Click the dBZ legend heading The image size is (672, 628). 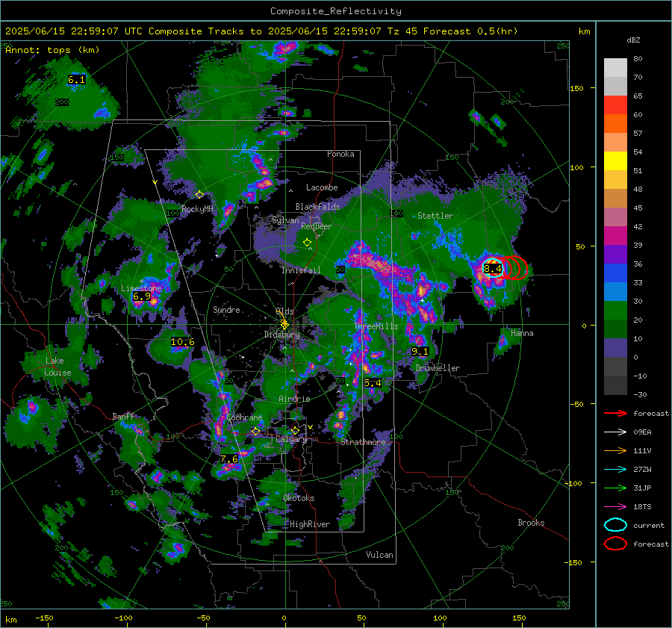click(x=633, y=40)
